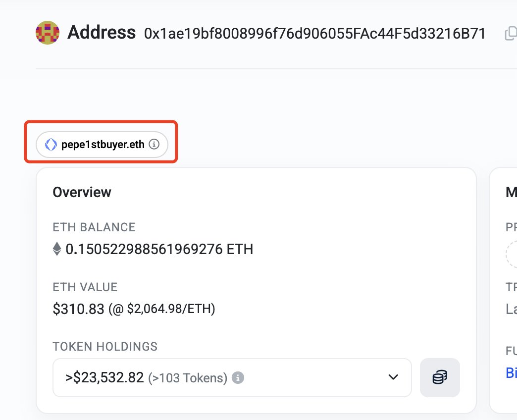Click info icon next to >103 Tokens
The width and height of the screenshot is (517, 420).
click(239, 378)
